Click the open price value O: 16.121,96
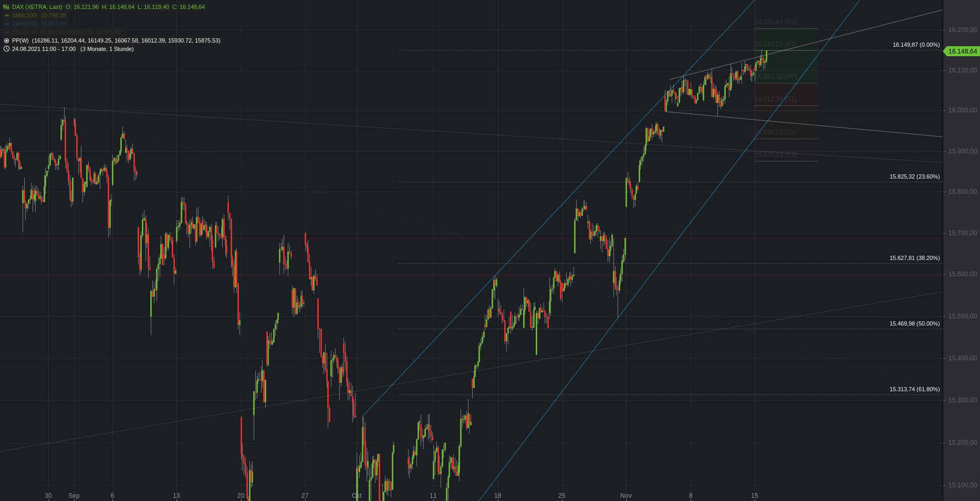This screenshot has width=980, height=501. pos(82,7)
